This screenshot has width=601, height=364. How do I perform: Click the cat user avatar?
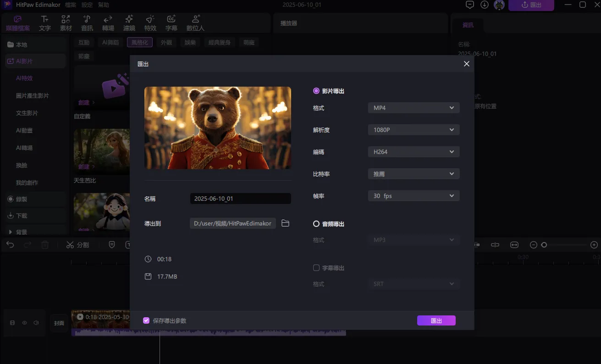pyautogui.click(x=499, y=5)
